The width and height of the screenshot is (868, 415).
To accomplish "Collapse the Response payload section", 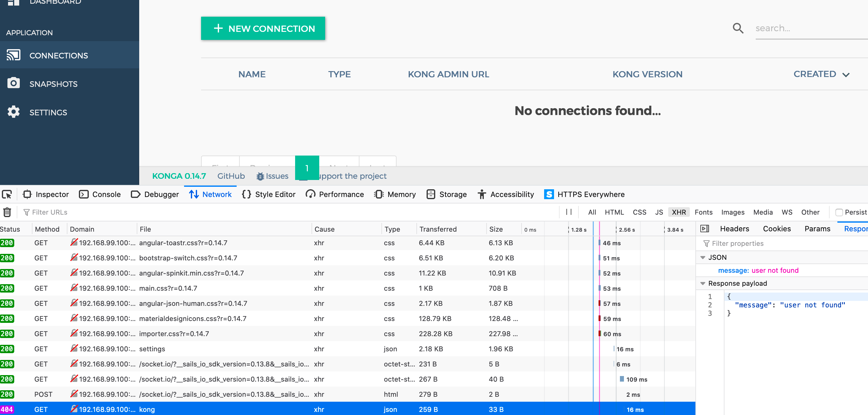I will point(703,283).
